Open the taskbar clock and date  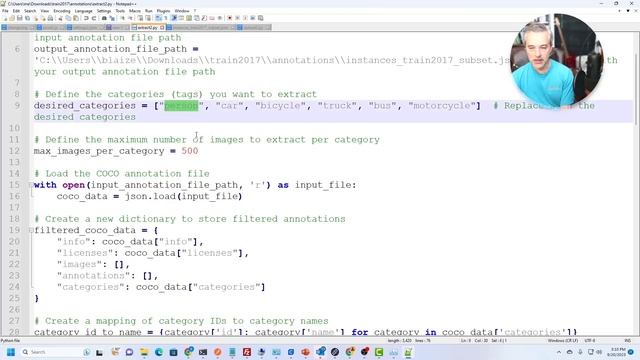(x=616, y=352)
